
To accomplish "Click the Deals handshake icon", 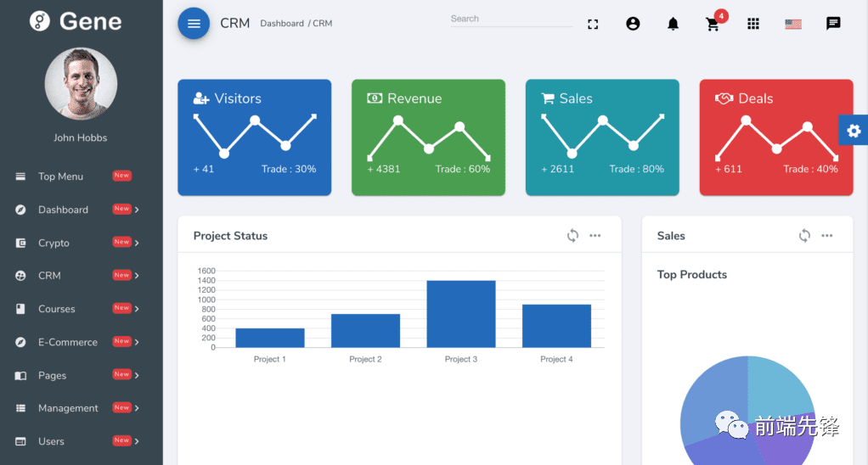I will point(724,98).
